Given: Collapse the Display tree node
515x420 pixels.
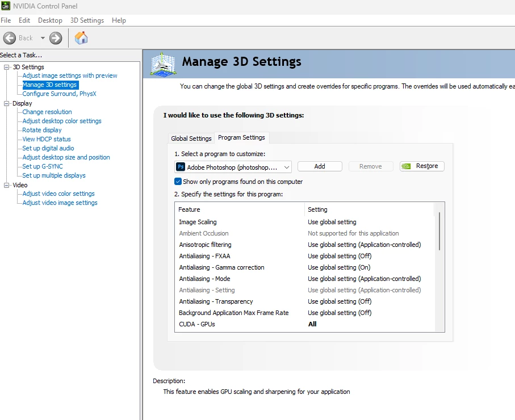Looking at the screenshot, I should [6, 103].
